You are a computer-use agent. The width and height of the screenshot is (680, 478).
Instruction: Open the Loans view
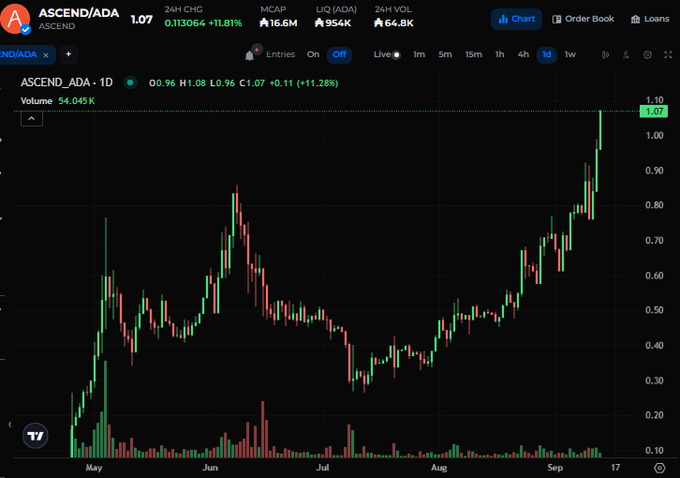pos(650,19)
